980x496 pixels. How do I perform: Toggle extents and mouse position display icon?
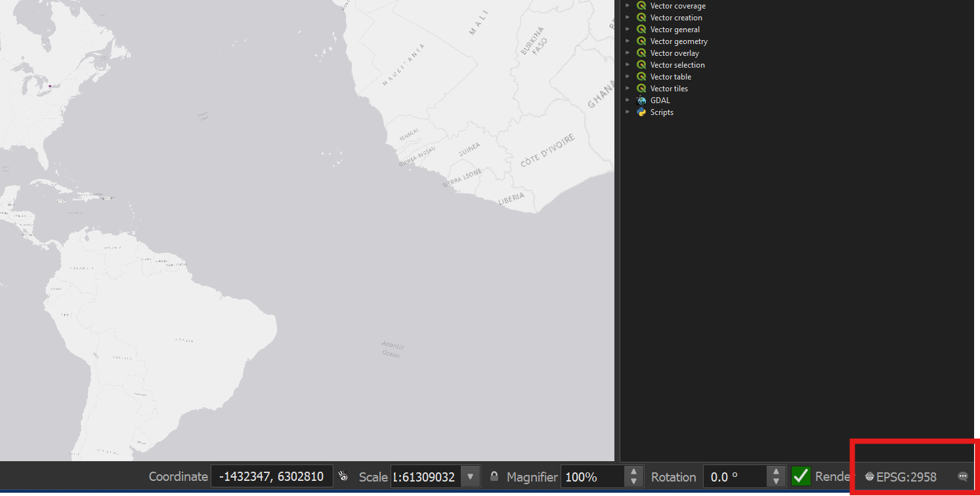point(343,476)
